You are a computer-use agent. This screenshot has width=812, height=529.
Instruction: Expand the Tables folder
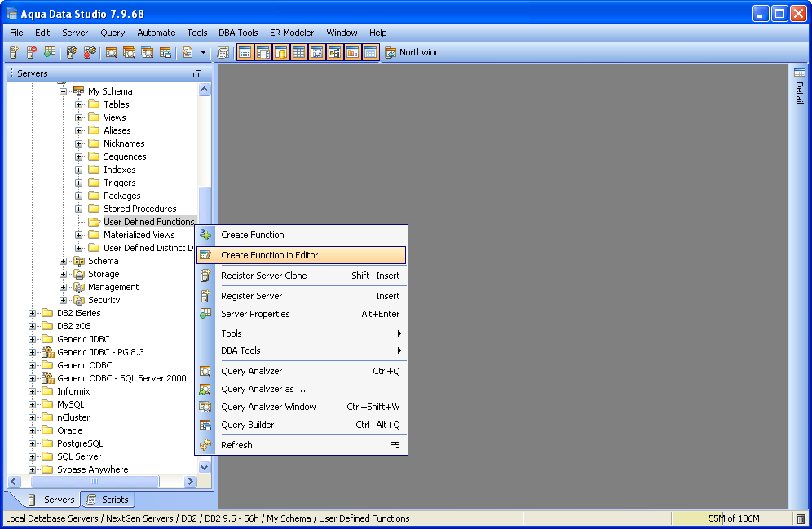tap(79, 104)
